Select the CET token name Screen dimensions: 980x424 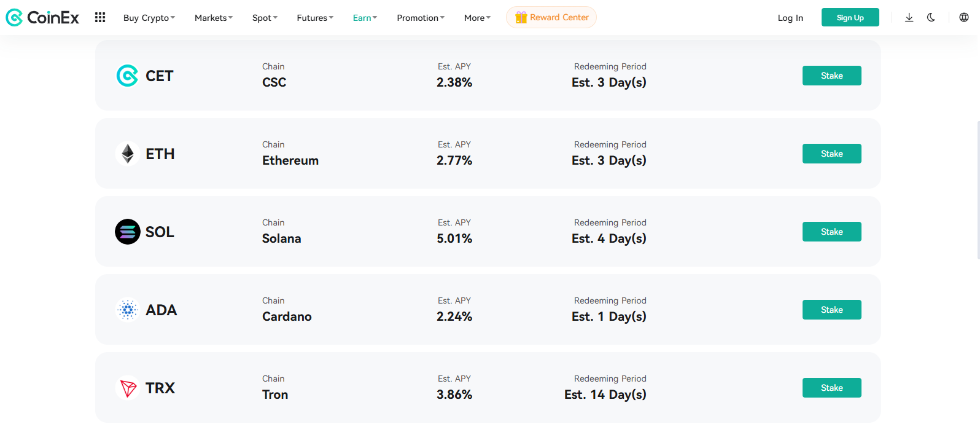[160, 76]
